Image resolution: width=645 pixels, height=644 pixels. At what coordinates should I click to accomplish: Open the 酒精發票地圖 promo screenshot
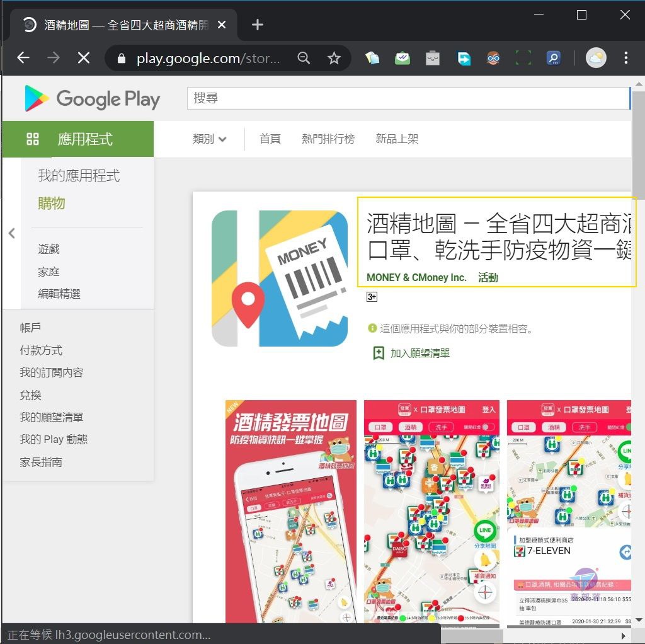click(x=291, y=511)
